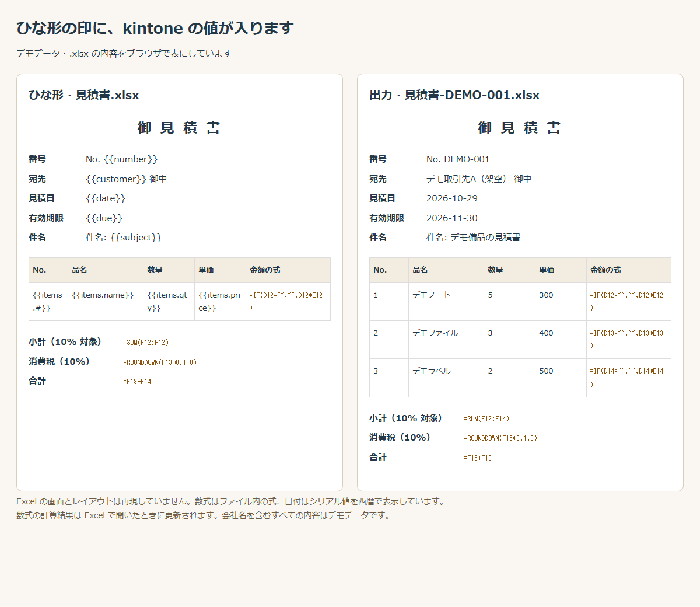Select the text 件名: デモ備品の見積書

474,238
